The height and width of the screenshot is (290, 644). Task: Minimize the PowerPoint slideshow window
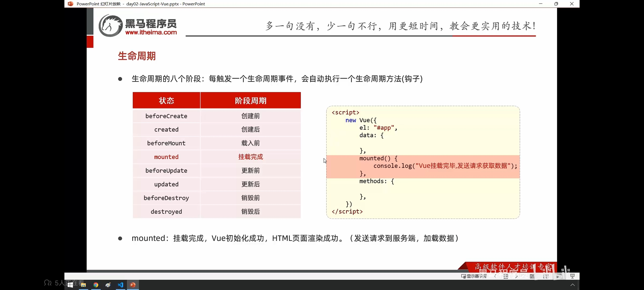541,4
